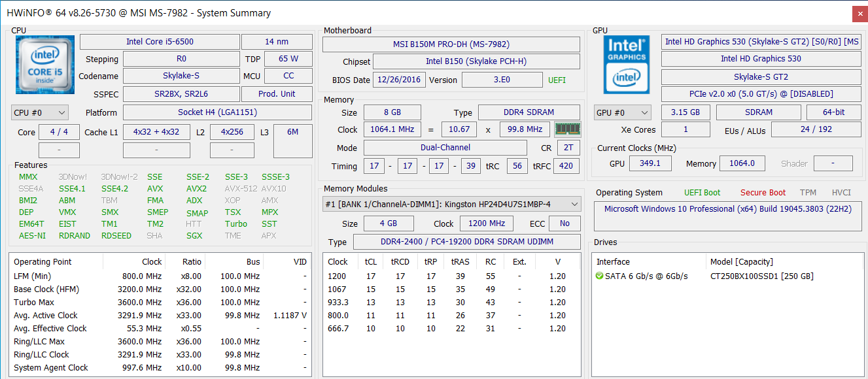
Task: Click the VID column header
Action: pyautogui.click(x=300, y=261)
